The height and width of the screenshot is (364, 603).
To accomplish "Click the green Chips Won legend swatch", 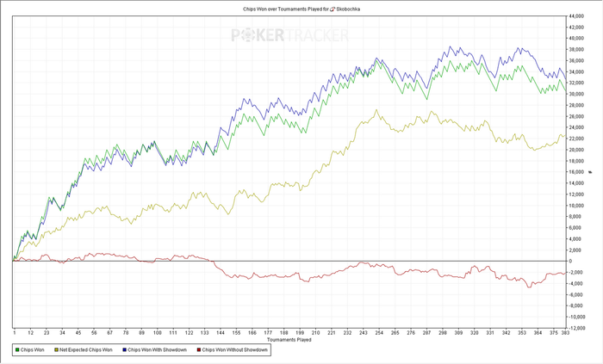I will (x=17, y=349).
